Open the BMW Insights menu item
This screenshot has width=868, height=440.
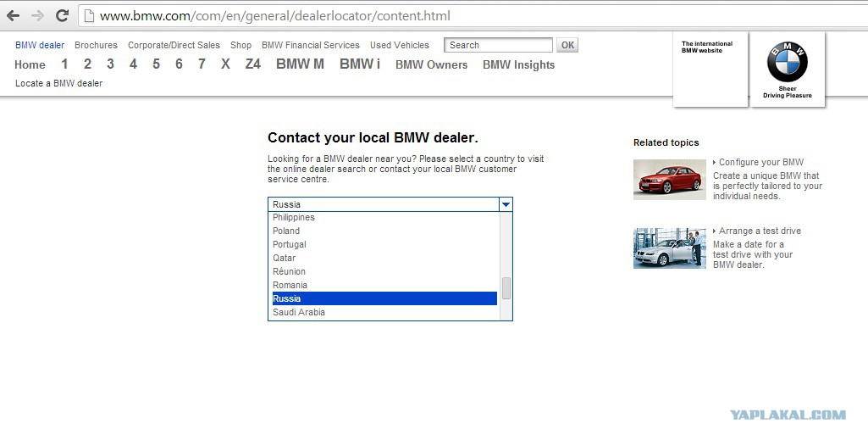519,64
